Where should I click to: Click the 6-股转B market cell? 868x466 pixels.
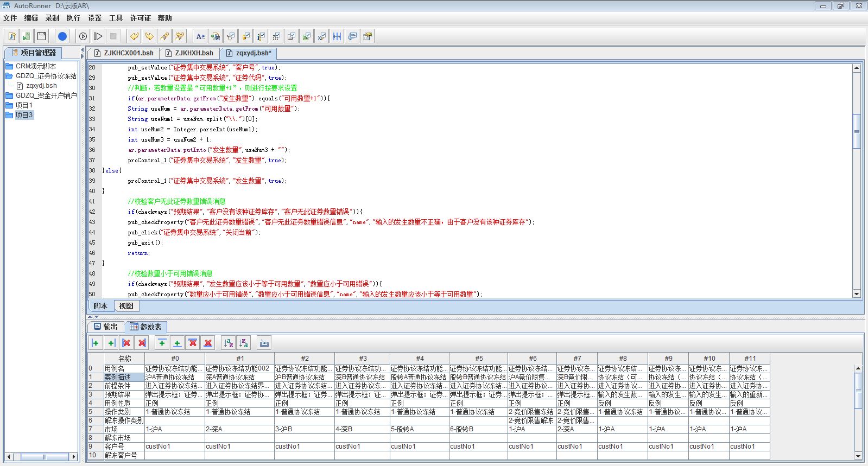click(478, 429)
